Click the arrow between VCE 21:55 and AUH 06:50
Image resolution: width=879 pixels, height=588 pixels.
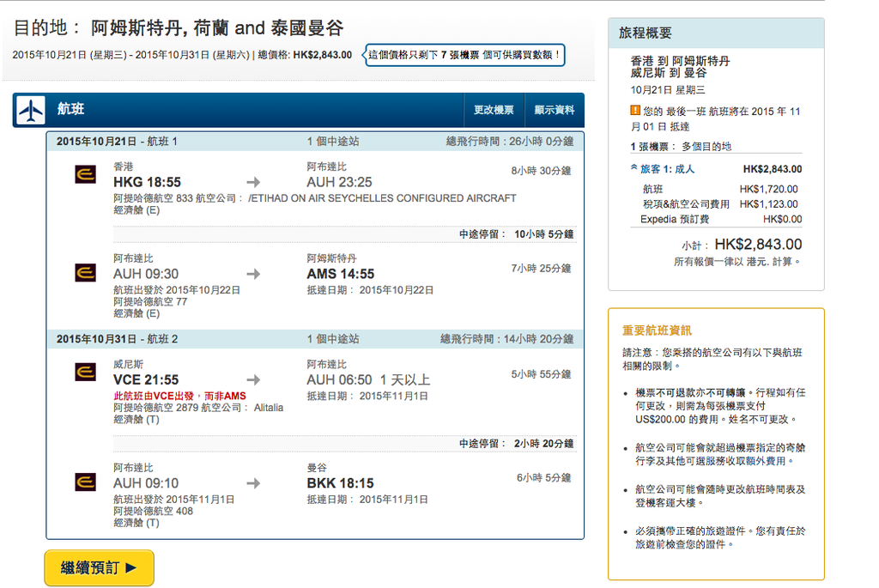click(x=253, y=380)
